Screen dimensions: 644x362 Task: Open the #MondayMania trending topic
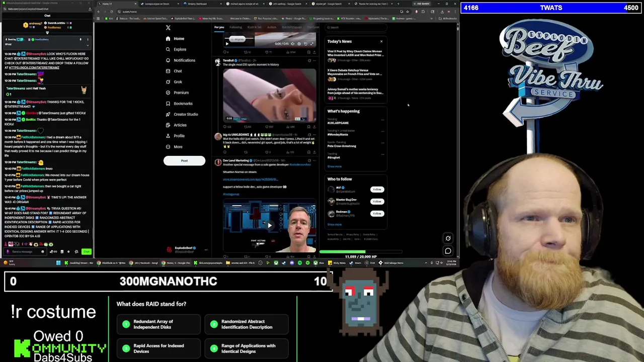tap(338, 134)
